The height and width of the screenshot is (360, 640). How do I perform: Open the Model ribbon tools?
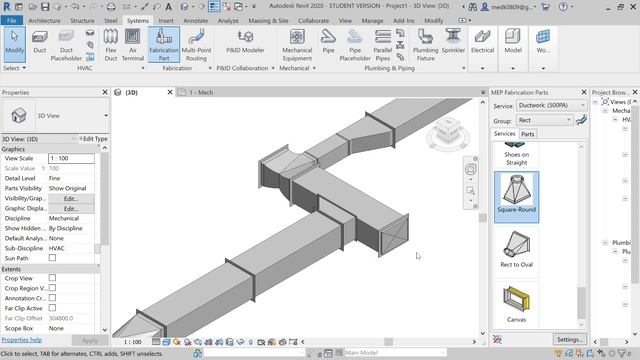pos(513,42)
